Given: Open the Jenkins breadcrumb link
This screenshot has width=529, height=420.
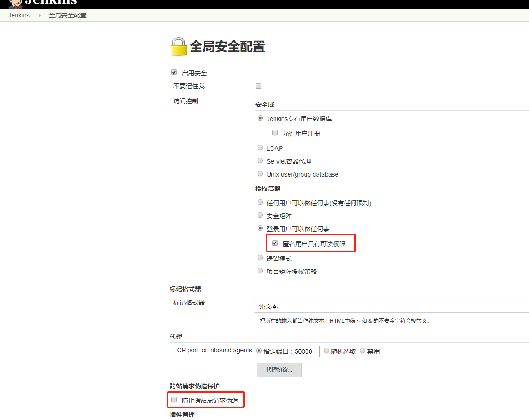Looking at the screenshot, I should tap(19, 15).
